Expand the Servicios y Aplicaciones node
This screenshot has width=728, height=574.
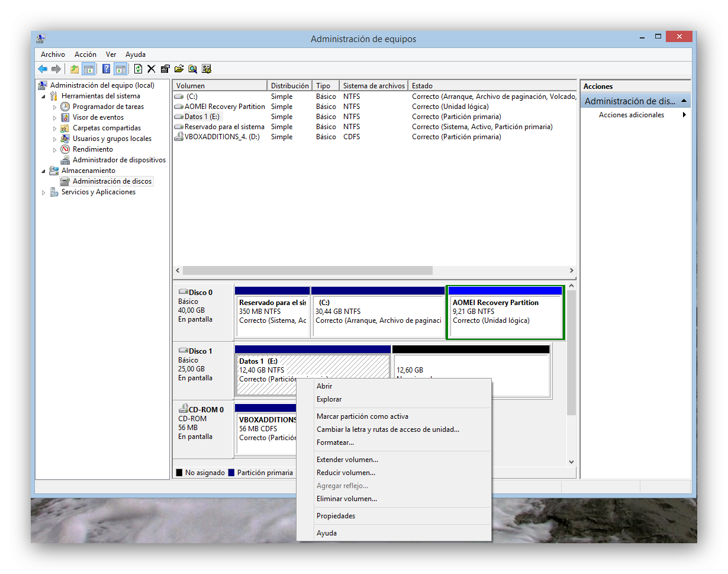point(43,193)
